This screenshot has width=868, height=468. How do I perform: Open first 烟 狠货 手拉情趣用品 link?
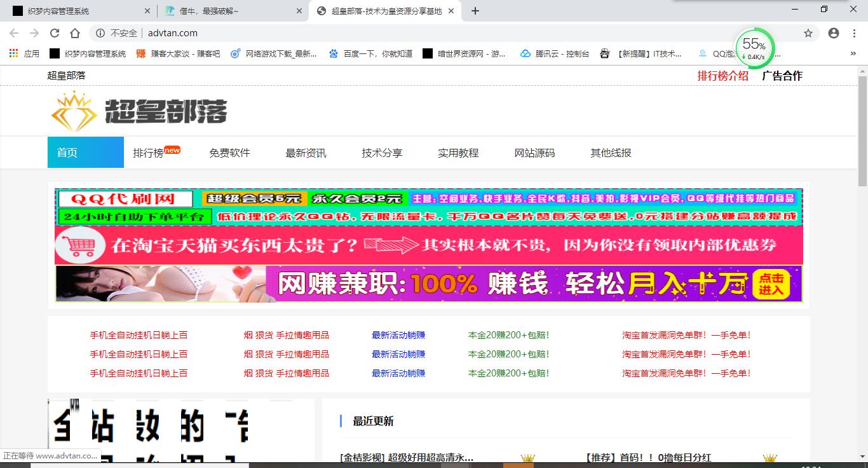(x=287, y=335)
